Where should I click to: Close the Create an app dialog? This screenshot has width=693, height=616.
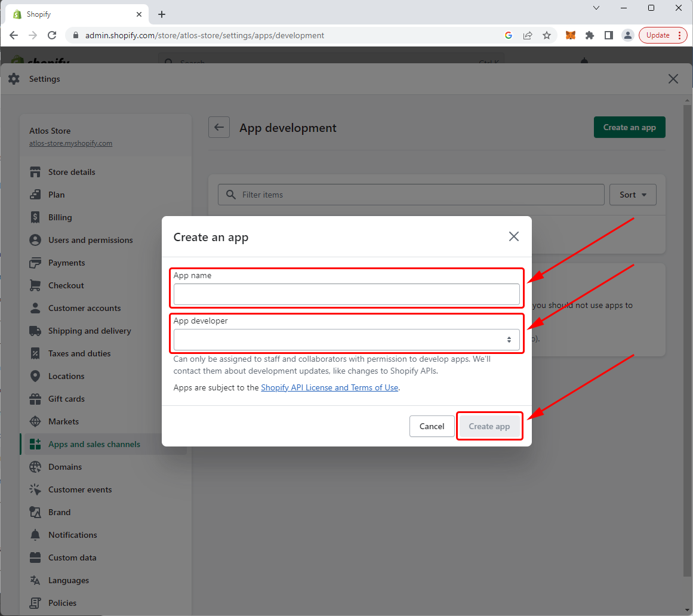[513, 236]
